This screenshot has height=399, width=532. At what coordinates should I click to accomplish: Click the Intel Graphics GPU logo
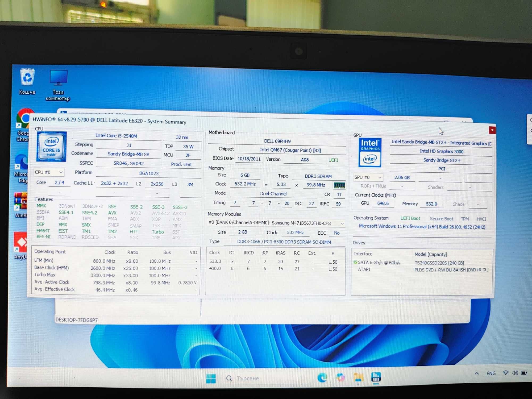(x=370, y=152)
